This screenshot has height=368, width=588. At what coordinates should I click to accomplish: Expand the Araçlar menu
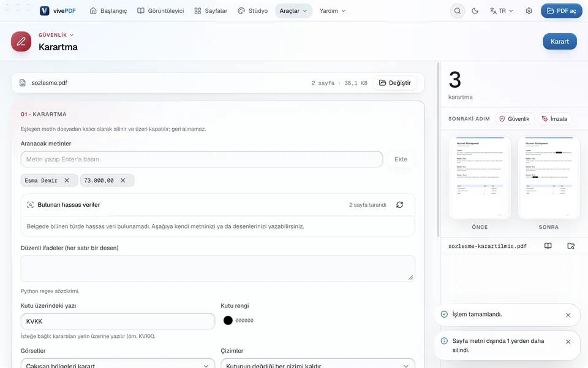[x=293, y=11]
